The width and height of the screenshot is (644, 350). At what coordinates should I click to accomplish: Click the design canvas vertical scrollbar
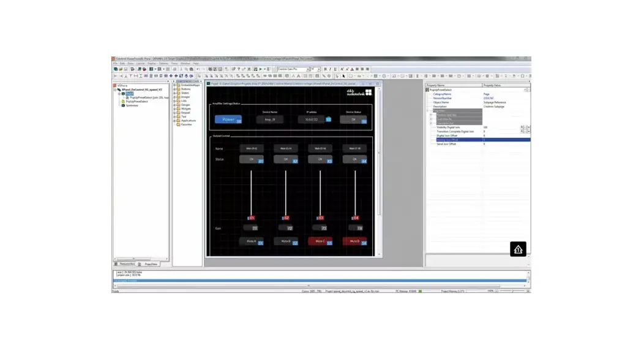coord(379,170)
